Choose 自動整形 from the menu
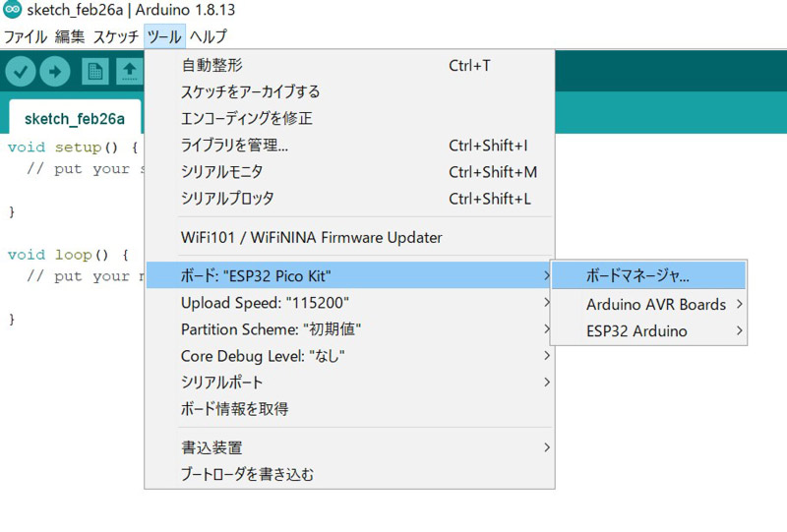787x532 pixels. 350,65
